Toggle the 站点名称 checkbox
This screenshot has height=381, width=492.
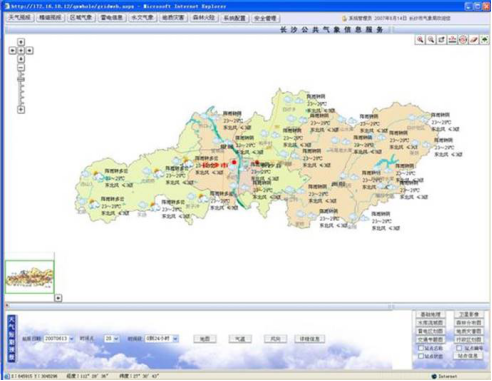pos(421,348)
